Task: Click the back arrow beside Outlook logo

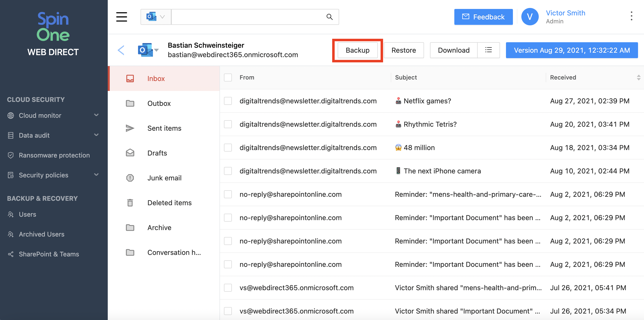Action: [x=121, y=50]
